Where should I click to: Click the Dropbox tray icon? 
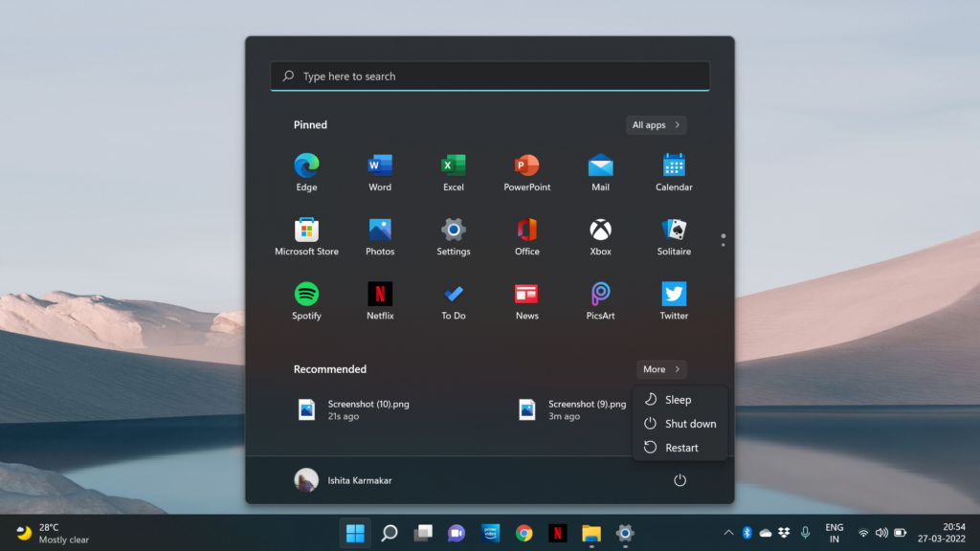[x=784, y=533]
